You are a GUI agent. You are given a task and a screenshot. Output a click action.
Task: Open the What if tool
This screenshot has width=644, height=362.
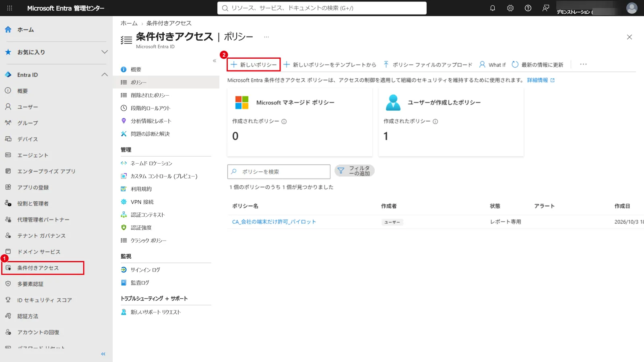pyautogui.click(x=492, y=65)
